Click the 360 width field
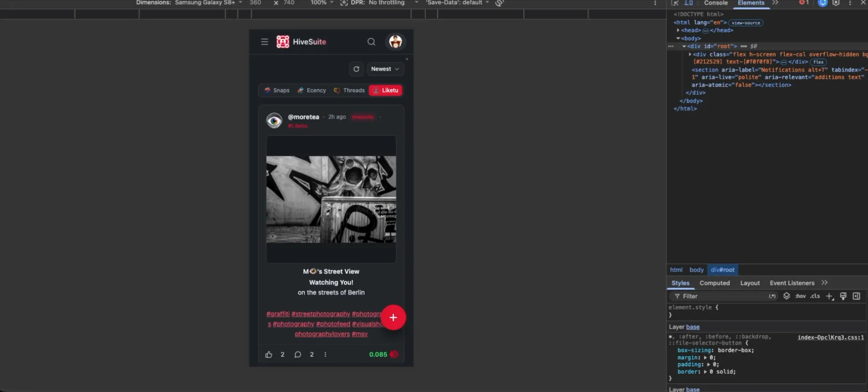 (x=256, y=3)
